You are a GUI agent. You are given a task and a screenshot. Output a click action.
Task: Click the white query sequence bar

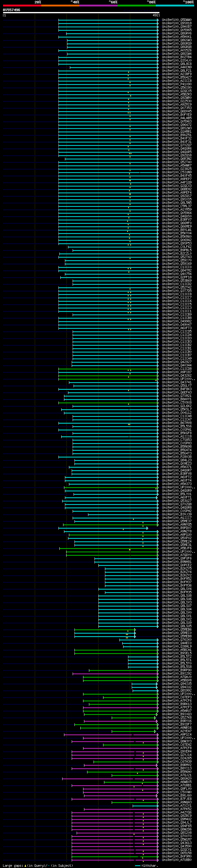[81, 12]
